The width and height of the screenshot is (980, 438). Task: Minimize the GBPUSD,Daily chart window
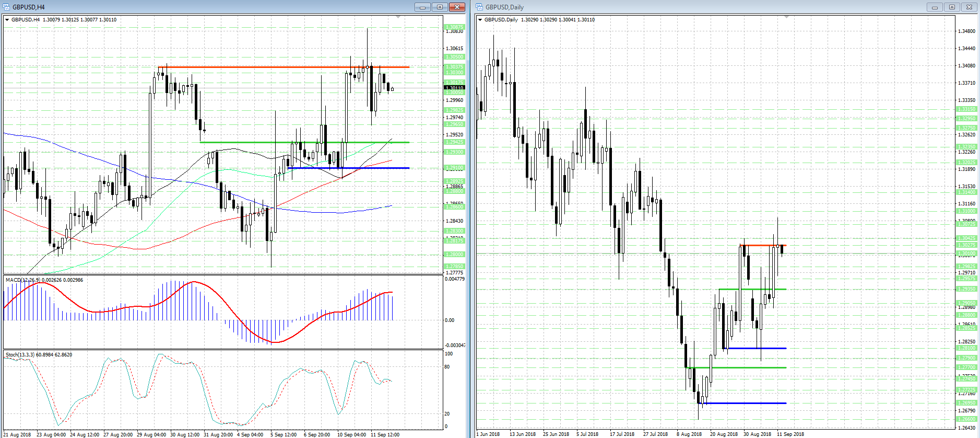tap(935, 7)
